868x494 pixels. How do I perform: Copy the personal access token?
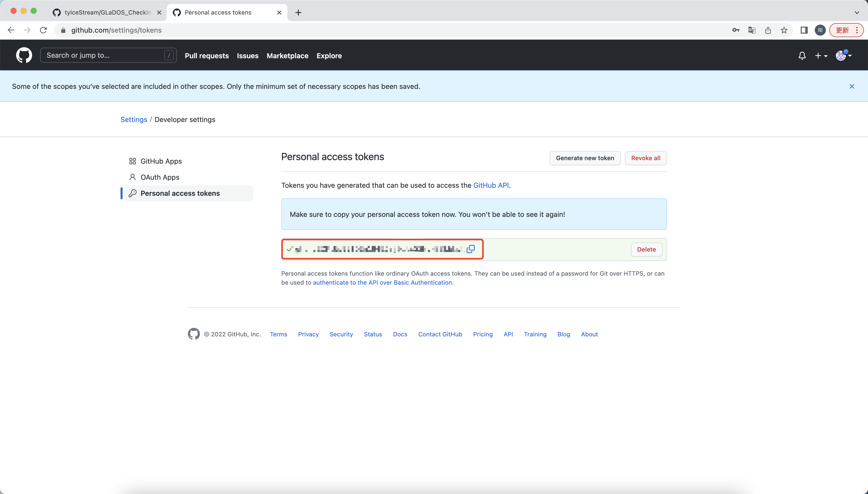[470, 249]
